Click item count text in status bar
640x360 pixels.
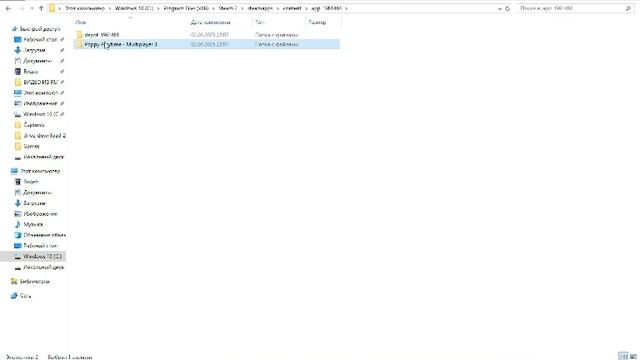[22, 357]
